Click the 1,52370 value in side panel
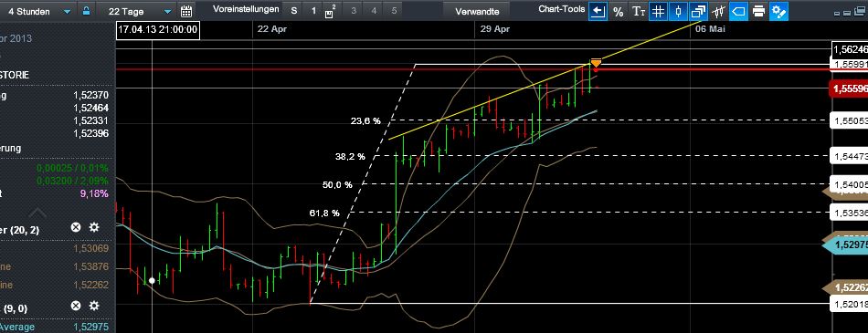This screenshot has height=333, width=868. pos(90,95)
